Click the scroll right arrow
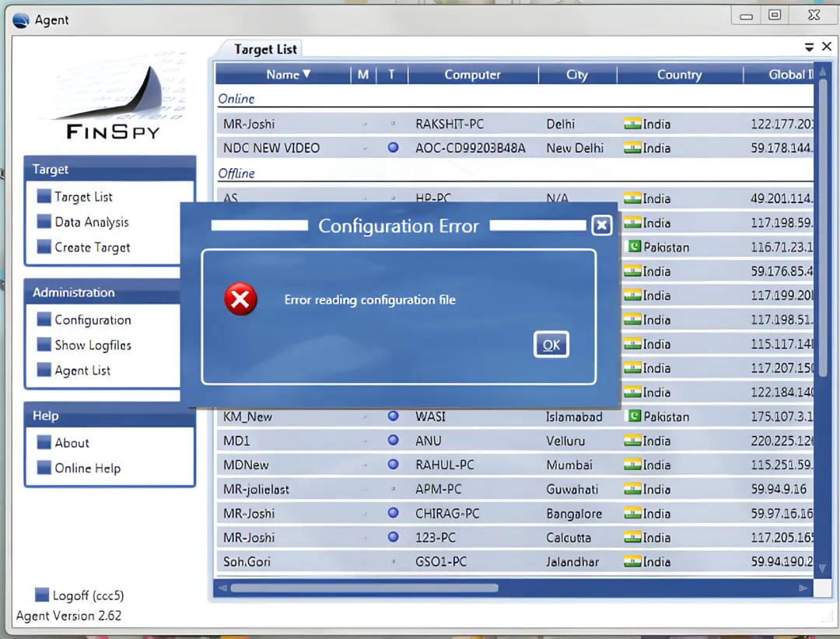This screenshot has height=639, width=840. (x=803, y=588)
